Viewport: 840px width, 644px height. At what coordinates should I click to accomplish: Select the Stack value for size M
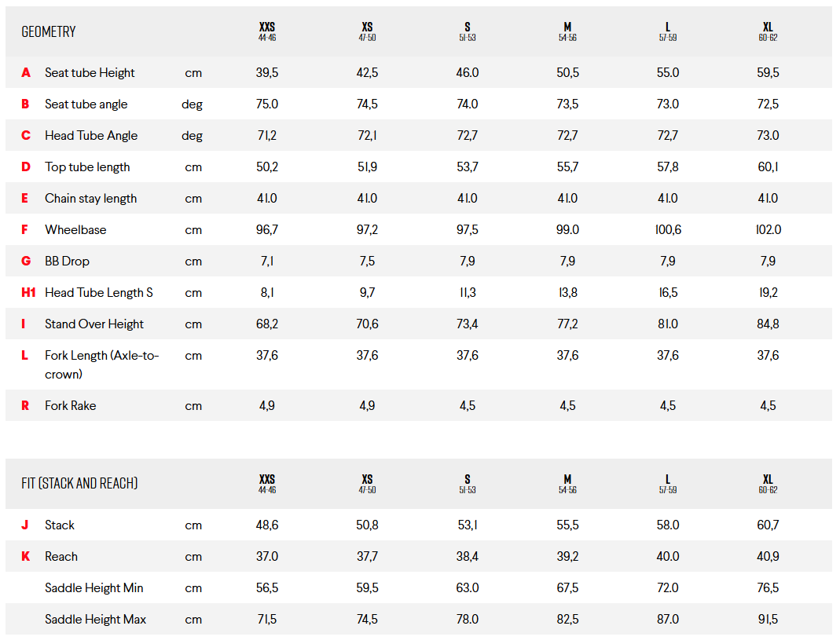pos(567,525)
